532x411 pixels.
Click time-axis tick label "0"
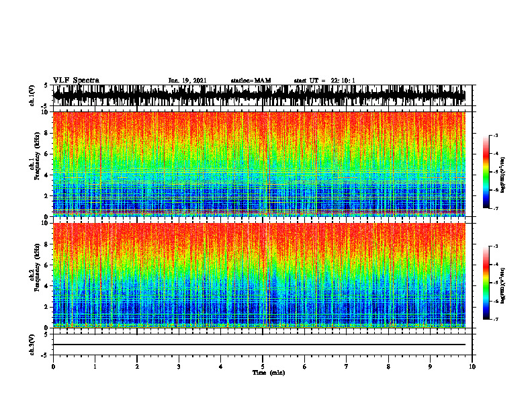pyautogui.click(x=53, y=367)
